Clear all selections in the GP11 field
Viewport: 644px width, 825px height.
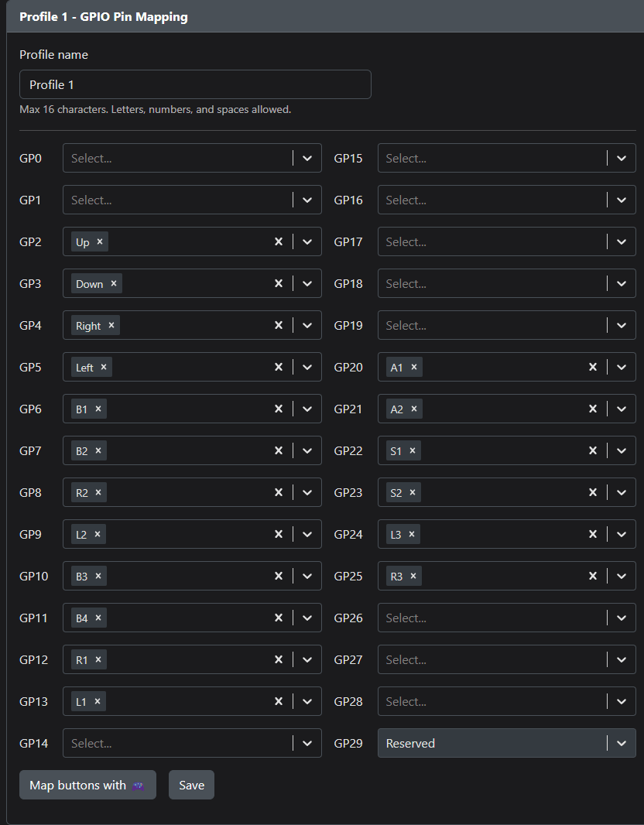[279, 618]
